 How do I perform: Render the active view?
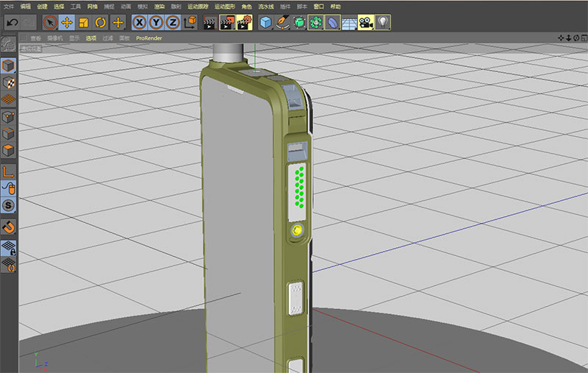pos(210,23)
